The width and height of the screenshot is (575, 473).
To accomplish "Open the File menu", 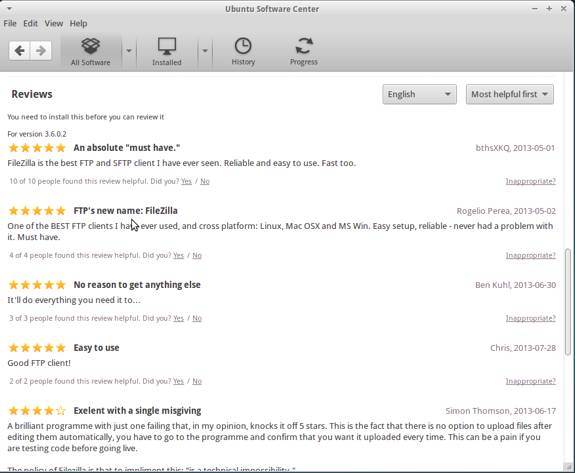I will coord(10,23).
